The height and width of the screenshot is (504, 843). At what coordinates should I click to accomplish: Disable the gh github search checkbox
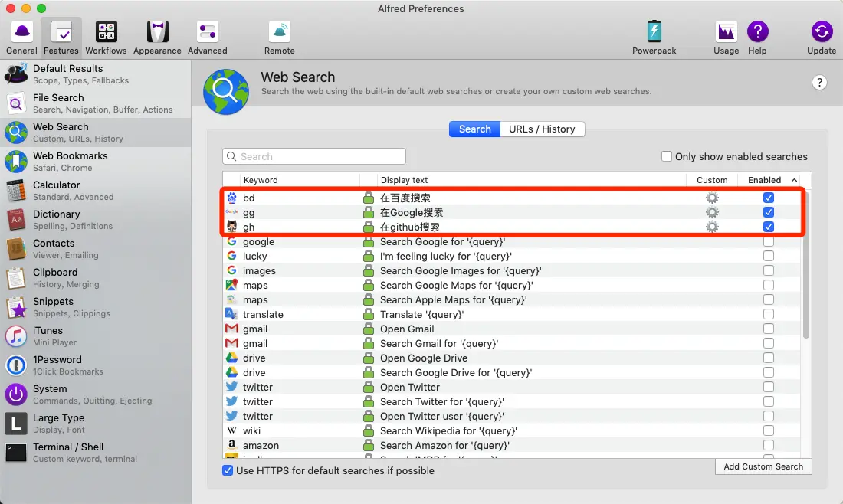(768, 227)
